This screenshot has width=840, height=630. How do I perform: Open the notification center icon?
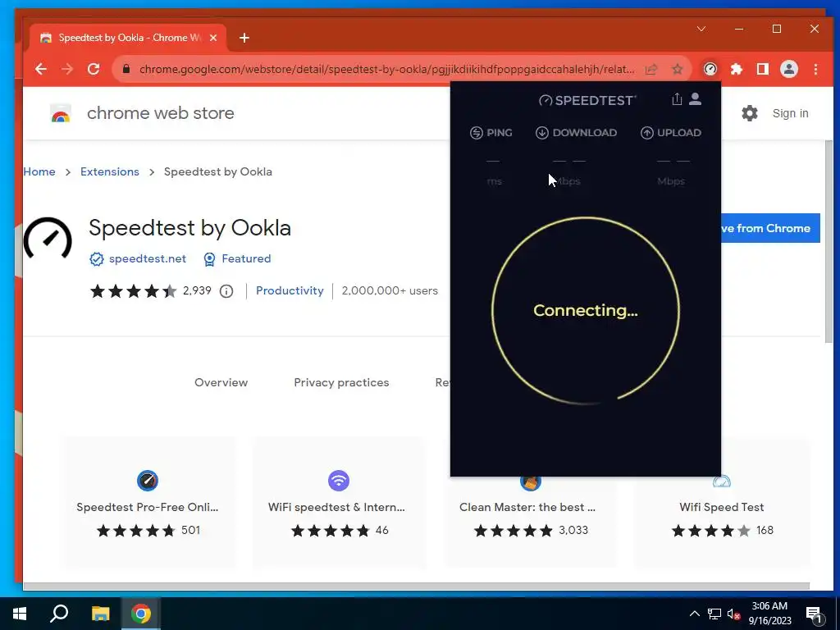point(815,614)
